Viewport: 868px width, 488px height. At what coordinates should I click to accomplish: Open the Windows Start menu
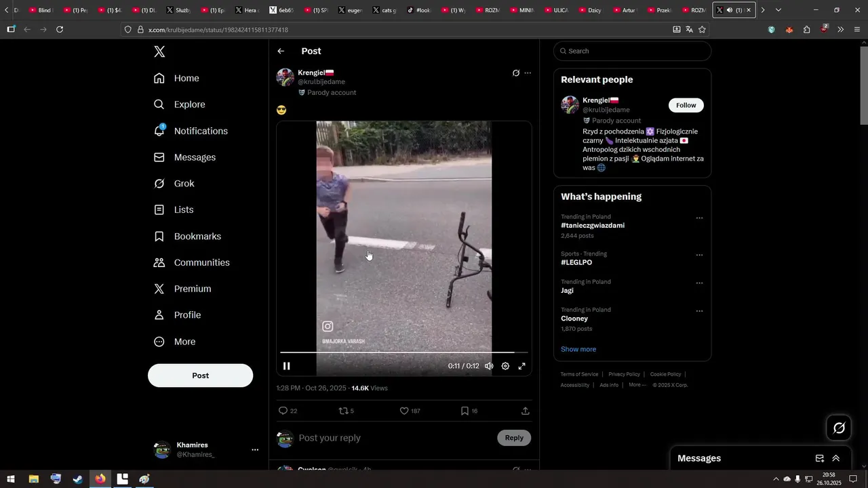[11, 479]
